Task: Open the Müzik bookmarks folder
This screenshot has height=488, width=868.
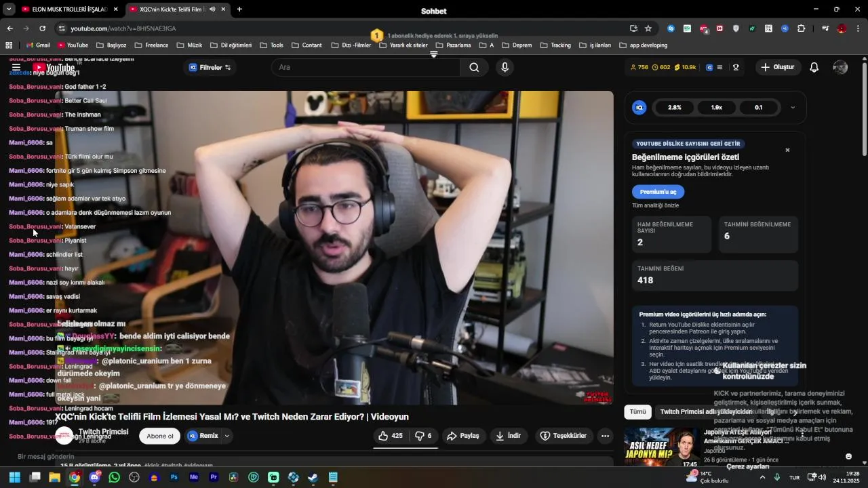Action: pyautogui.click(x=189, y=45)
